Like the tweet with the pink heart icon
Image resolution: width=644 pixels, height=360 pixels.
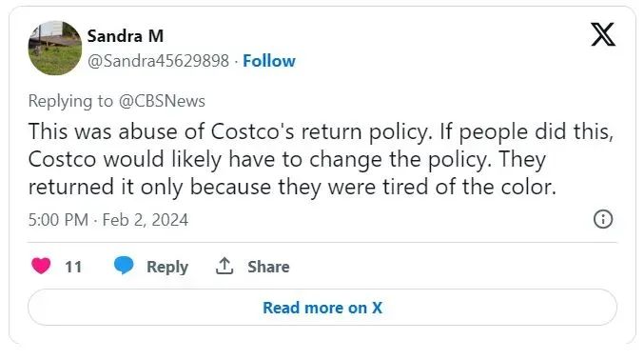[x=41, y=266]
